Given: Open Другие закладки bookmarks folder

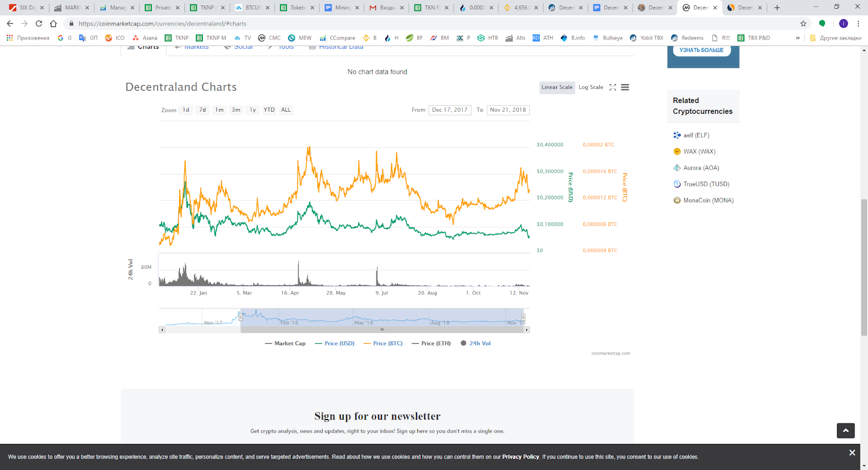Looking at the screenshot, I should tap(835, 38).
